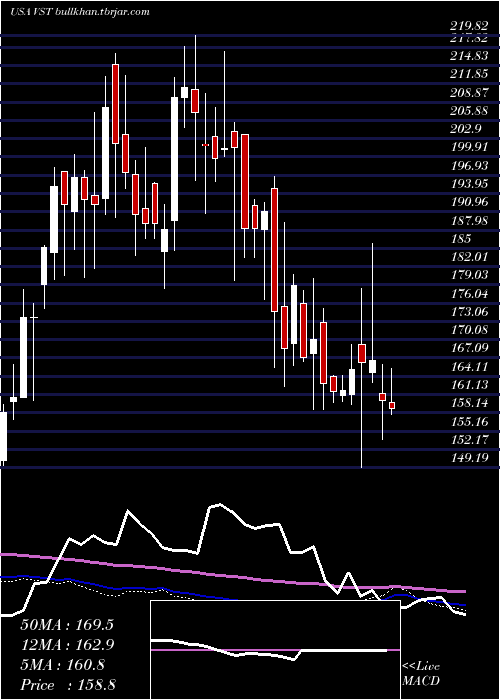Click the 5MA : 160.8 readout

coord(62,665)
